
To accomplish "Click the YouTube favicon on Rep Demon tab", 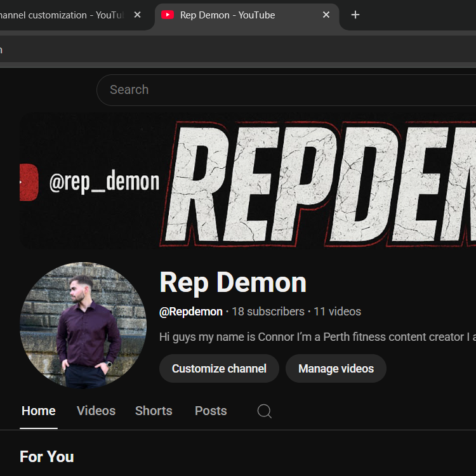I will tap(168, 15).
